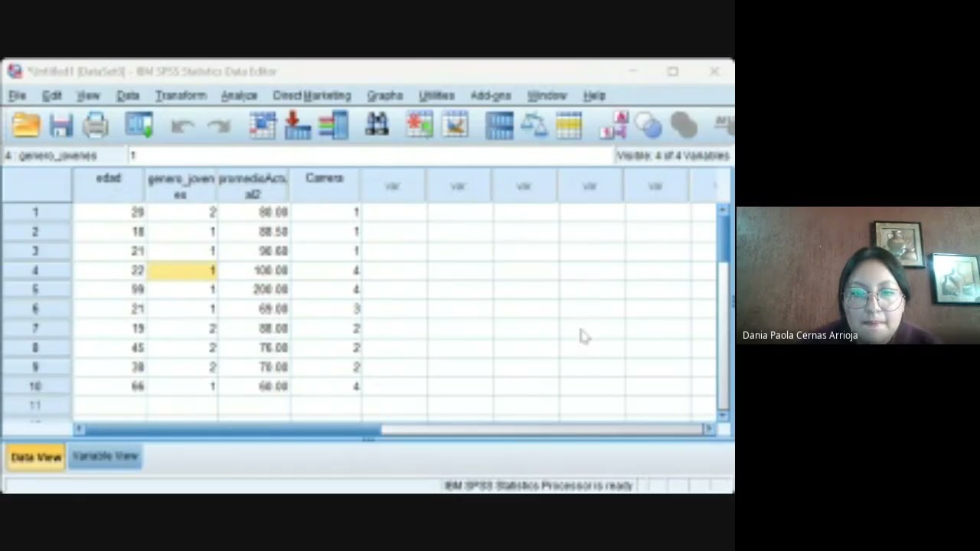Select the edad column header
The width and height of the screenshot is (980, 551).
tap(109, 185)
